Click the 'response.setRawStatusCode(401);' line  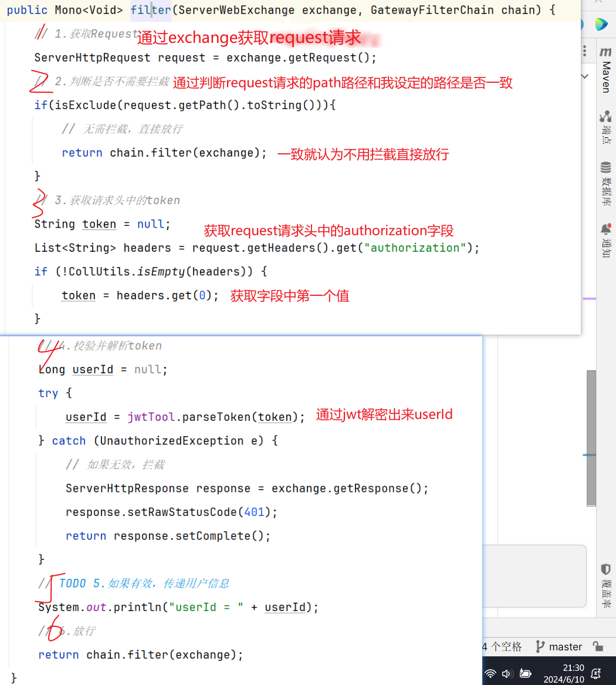click(171, 512)
